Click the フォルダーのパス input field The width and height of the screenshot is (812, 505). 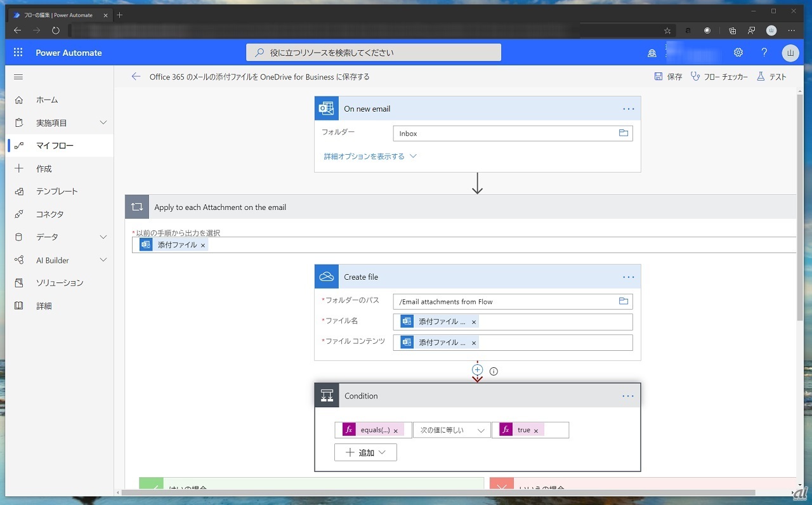[513, 301]
